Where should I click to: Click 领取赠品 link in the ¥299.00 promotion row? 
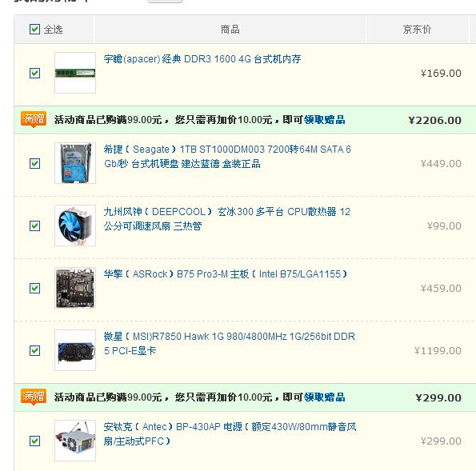point(325,397)
